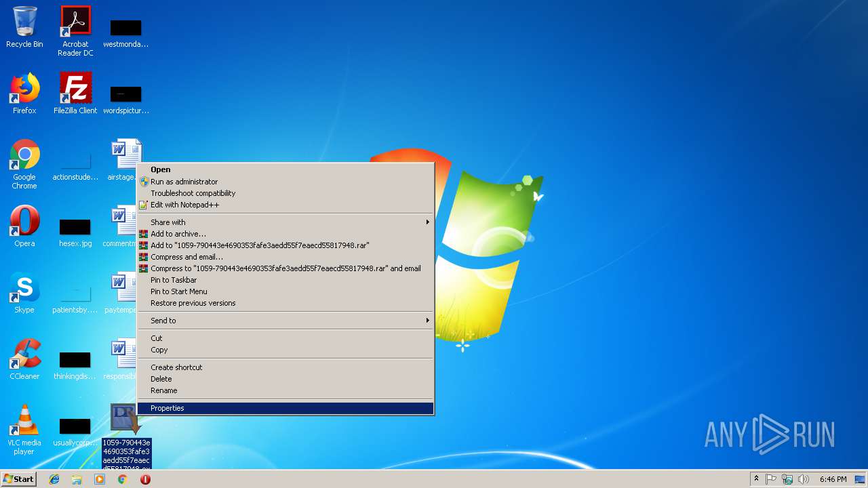Select the hesex.jpg image file

75,232
